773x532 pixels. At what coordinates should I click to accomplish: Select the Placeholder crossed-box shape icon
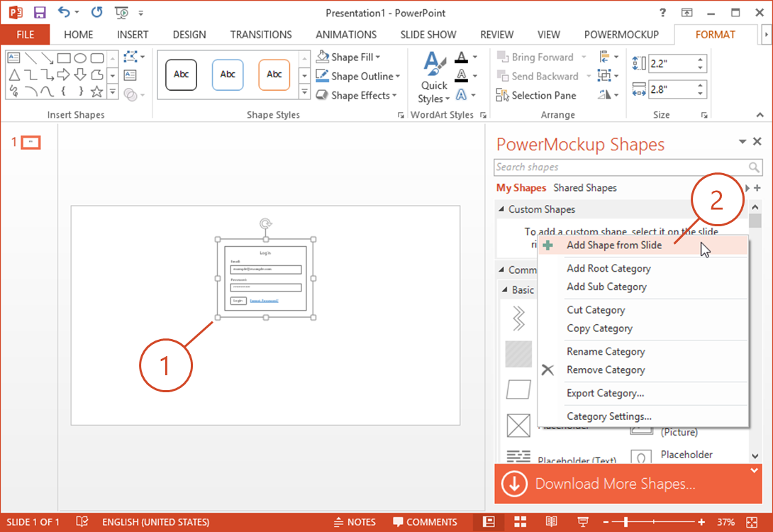click(518, 426)
